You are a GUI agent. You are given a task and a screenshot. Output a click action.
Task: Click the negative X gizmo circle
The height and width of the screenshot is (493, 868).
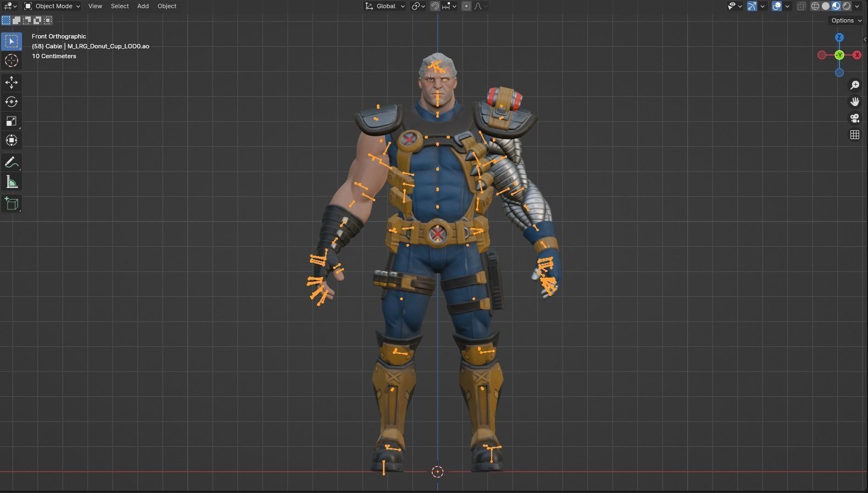tap(821, 55)
